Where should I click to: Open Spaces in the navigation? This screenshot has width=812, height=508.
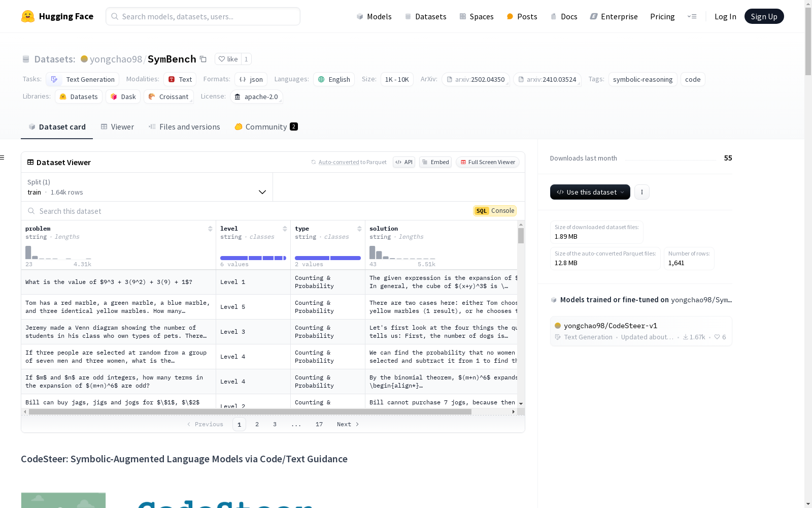[x=477, y=16]
